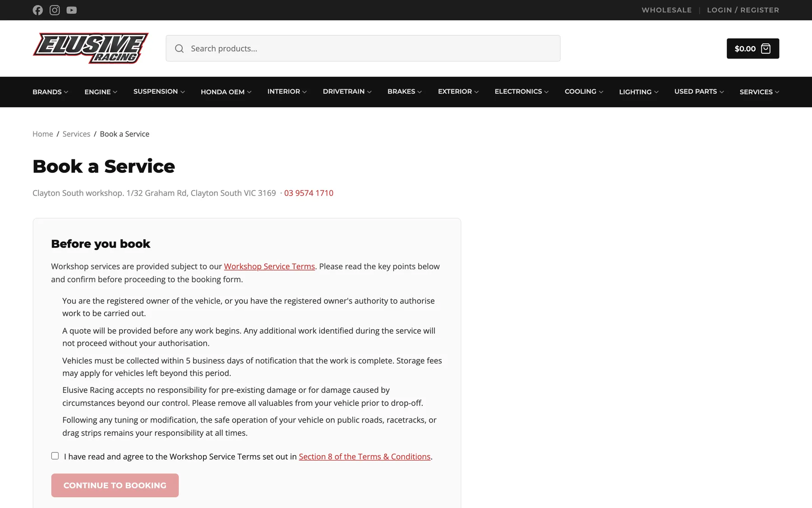Click the Book a Service breadcrumb text
Image resolution: width=812 pixels, height=508 pixels.
125,134
